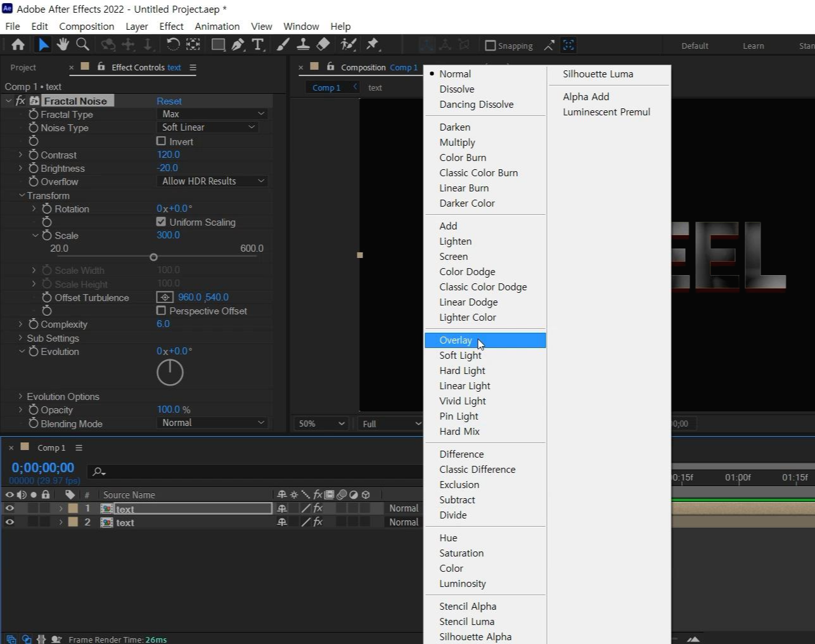Click the Offset Turbulence point picker icon
This screenshot has height=644, width=815.
coord(165,297)
